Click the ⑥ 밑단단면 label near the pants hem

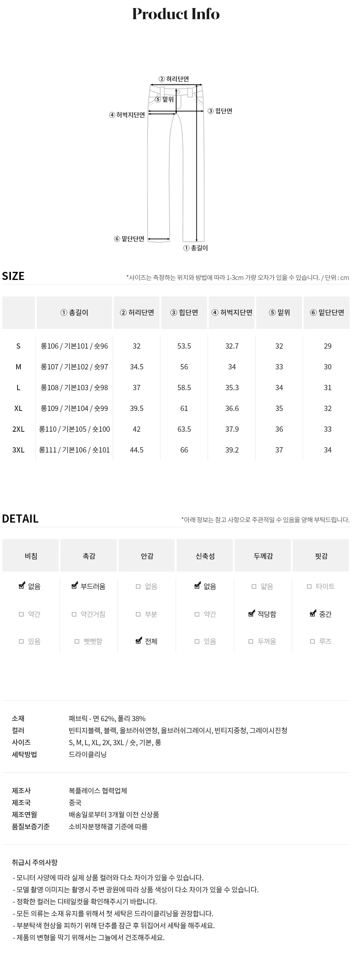pyautogui.click(x=129, y=239)
